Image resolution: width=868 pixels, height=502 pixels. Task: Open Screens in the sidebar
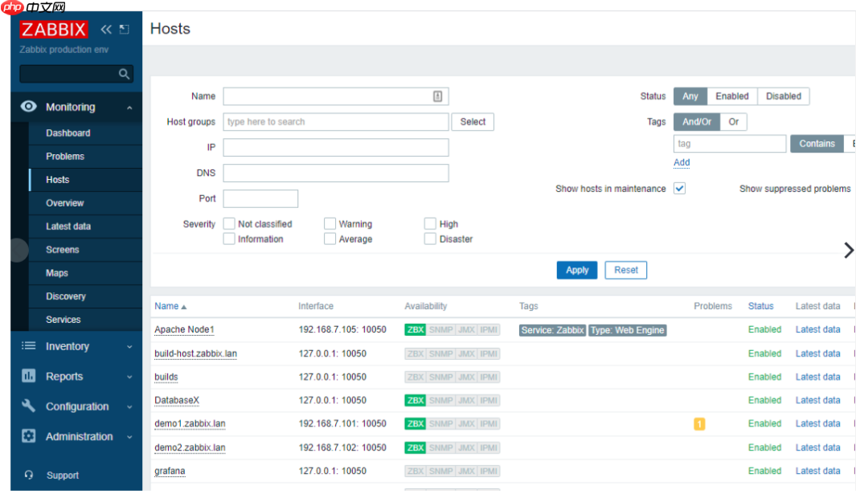click(63, 250)
